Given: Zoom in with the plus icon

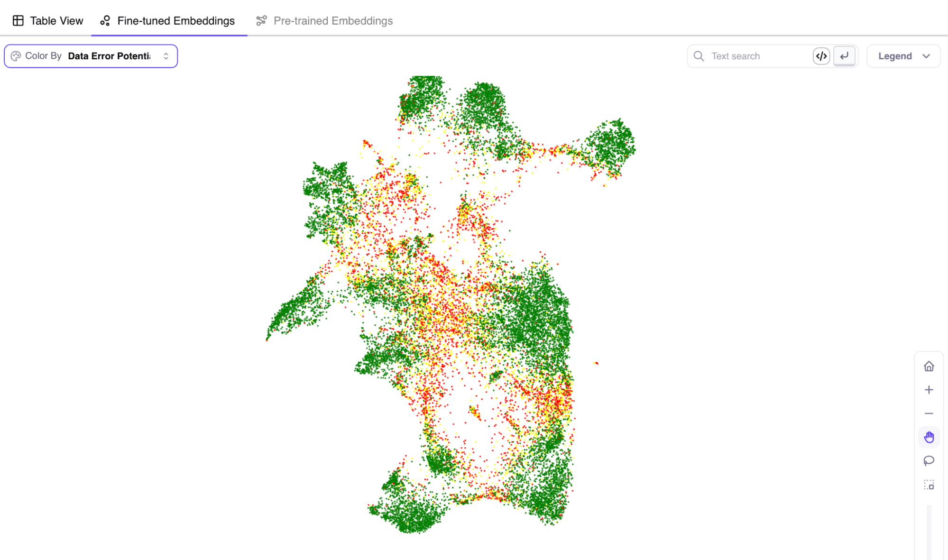Looking at the screenshot, I should click(929, 390).
